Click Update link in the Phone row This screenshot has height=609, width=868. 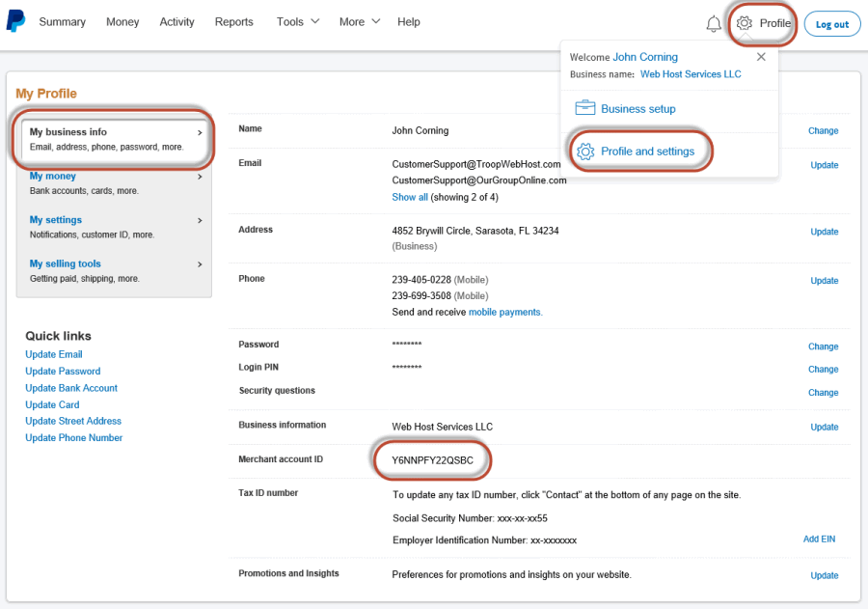(824, 281)
